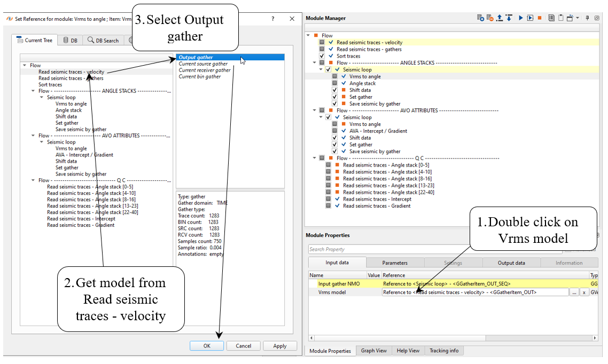Click the Remove module toolbar icon
Screen dimensions: 608x364
point(489,18)
